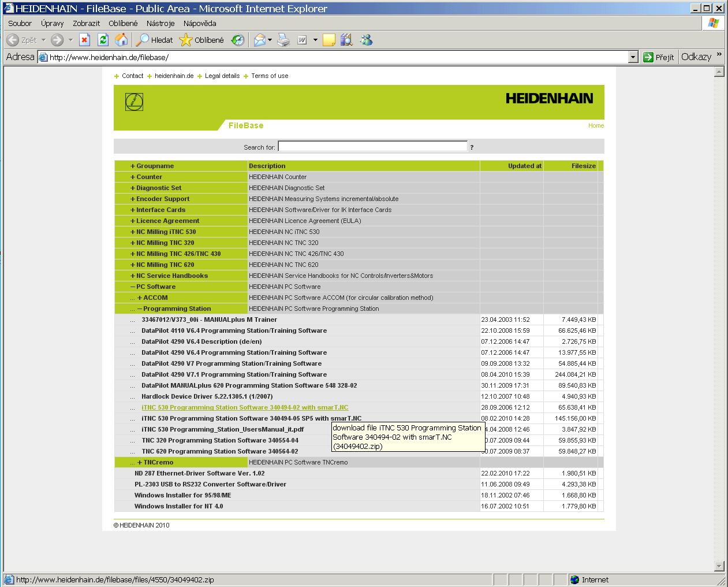Expand the TNCremo group
The width and height of the screenshot is (728, 587).
(158, 462)
